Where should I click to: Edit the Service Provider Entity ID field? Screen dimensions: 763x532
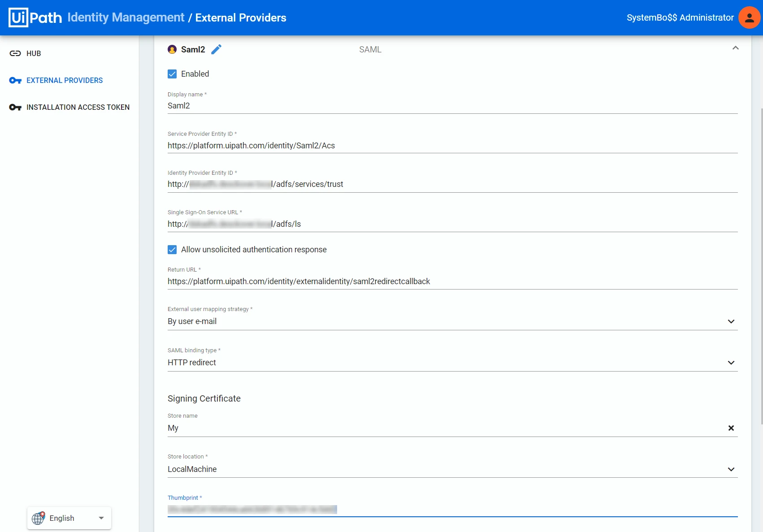tap(453, 146)
